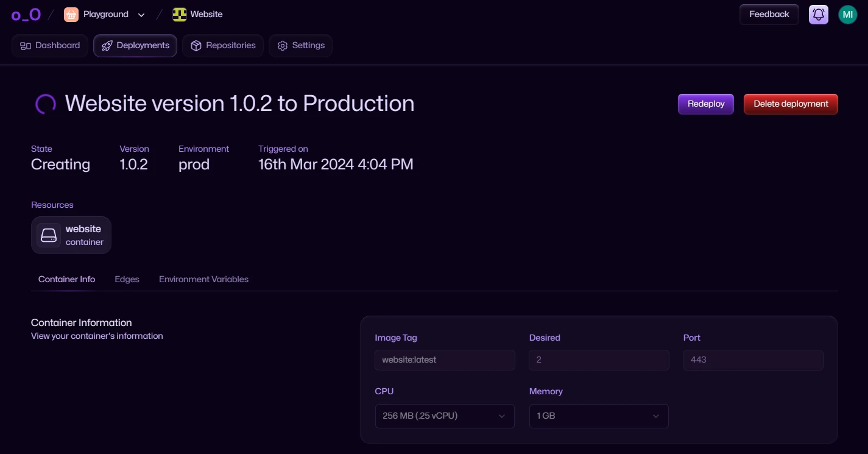
Task: Open the notifications bell icon
Action: tap(819, 15)
